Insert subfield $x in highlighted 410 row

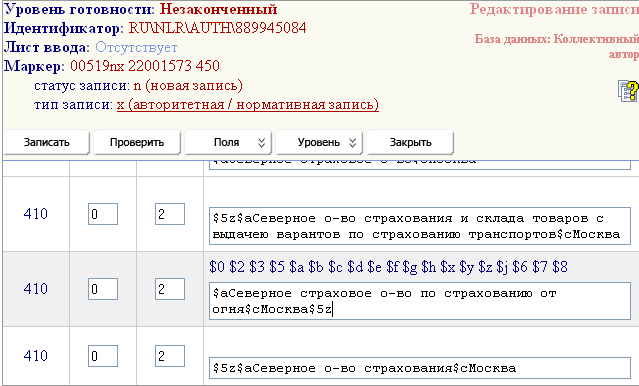click(x=447, y=267)
